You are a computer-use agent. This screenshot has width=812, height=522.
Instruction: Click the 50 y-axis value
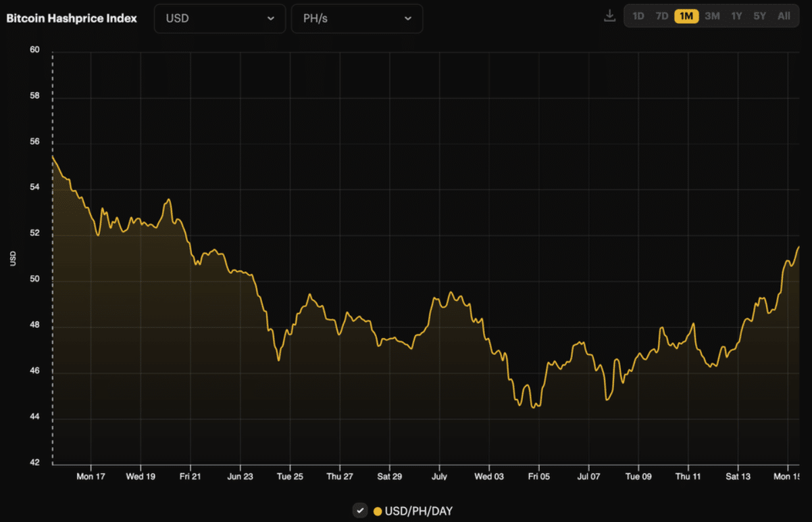(x=35, y=279)
